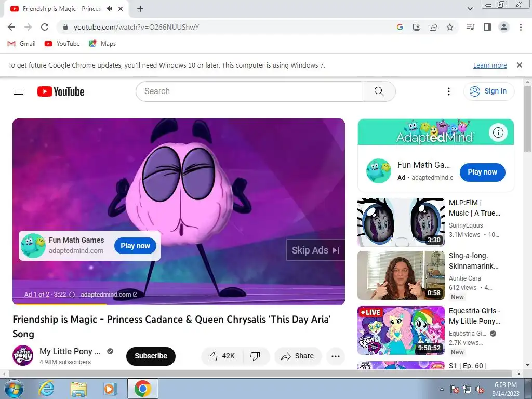Image resolution: width=532 pixels, height=399 pixels.
Task: Close the Friendship is Magic tab
Action: point(121,9)
